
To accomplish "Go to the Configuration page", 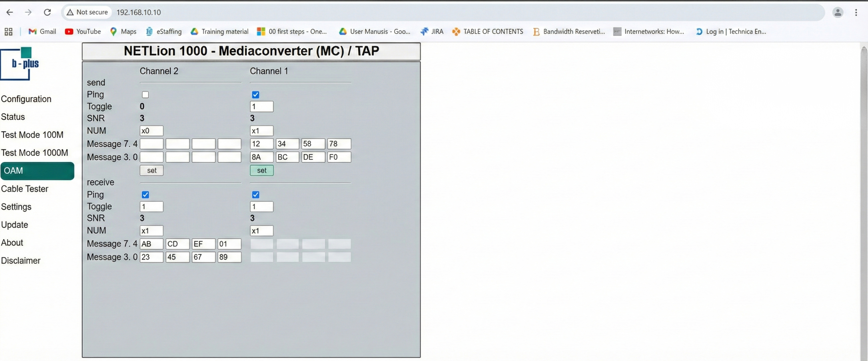I will (x=26, y=99).
